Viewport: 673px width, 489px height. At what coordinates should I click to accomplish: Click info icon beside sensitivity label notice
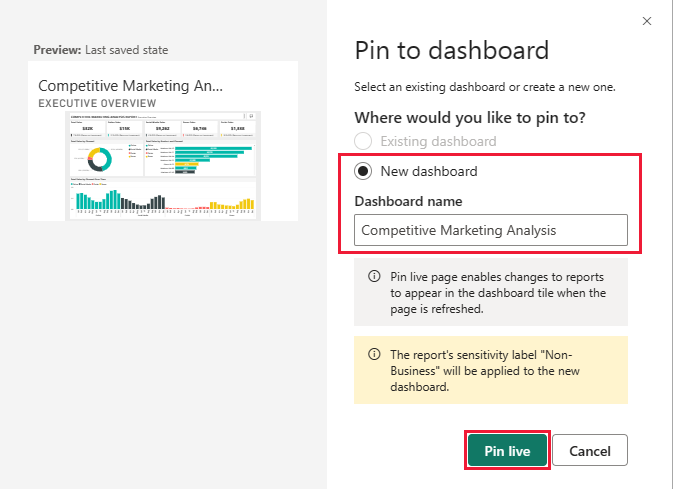(x=374, y=354)
